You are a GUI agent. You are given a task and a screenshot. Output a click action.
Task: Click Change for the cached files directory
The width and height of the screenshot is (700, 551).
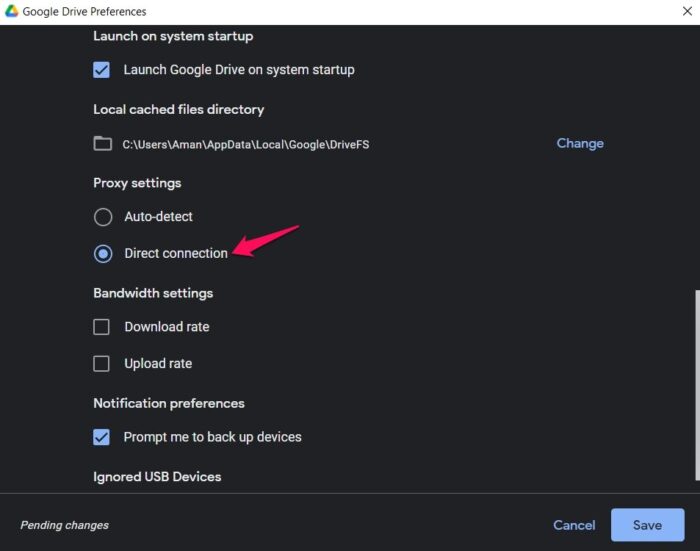tap(580, 143)
